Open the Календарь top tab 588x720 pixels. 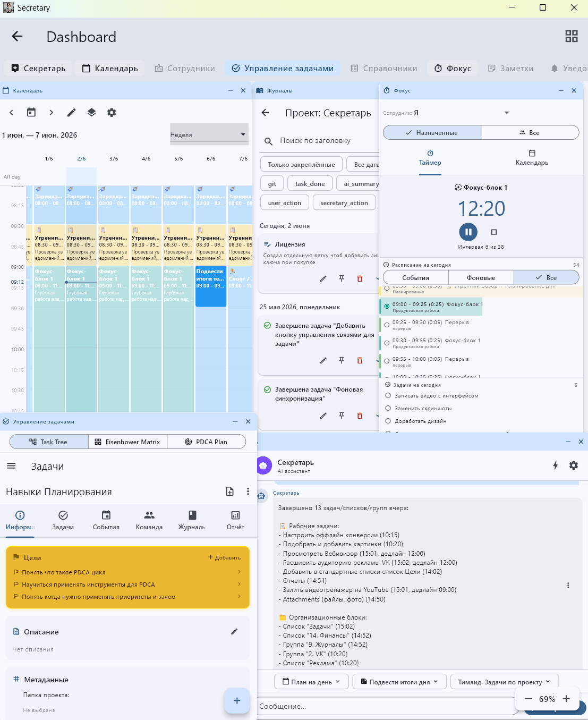(x=110, y=69)
